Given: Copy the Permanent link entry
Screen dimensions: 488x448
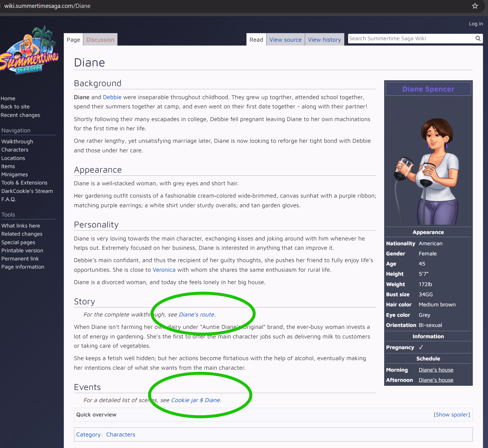Looking at the screenshot, I should tap(20, 259).
